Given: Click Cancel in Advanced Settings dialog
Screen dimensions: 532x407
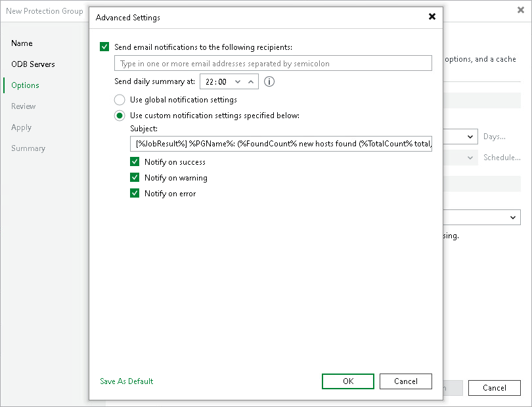Looking at the screenshot, I should (x=406, y=381).
